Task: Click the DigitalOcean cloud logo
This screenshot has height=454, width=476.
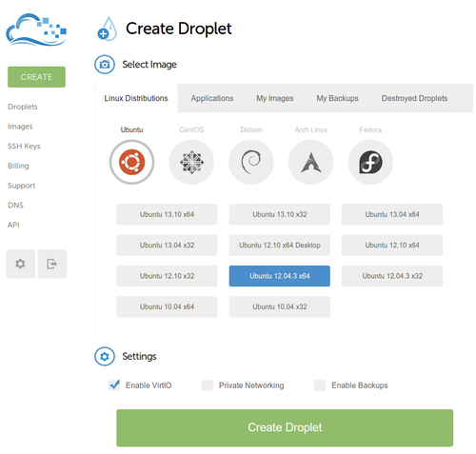Action: tap(36, 30)
